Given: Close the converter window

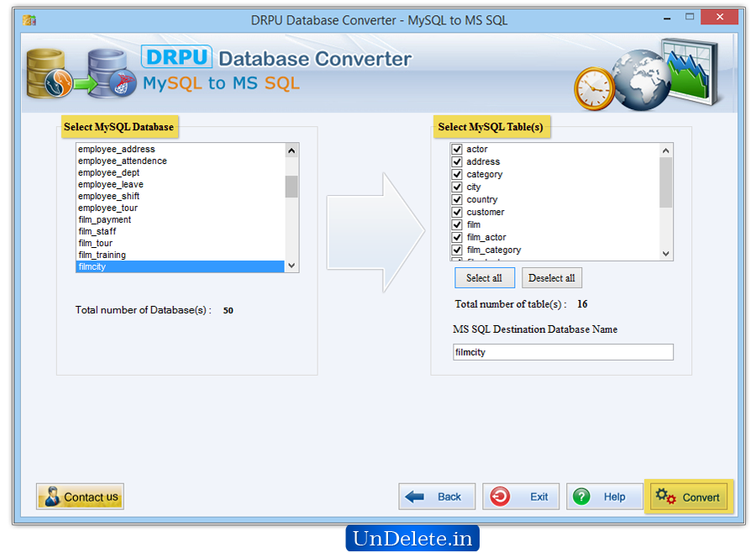Looking at the screenshot, I should pyautogui.click(x=719, y=17).
